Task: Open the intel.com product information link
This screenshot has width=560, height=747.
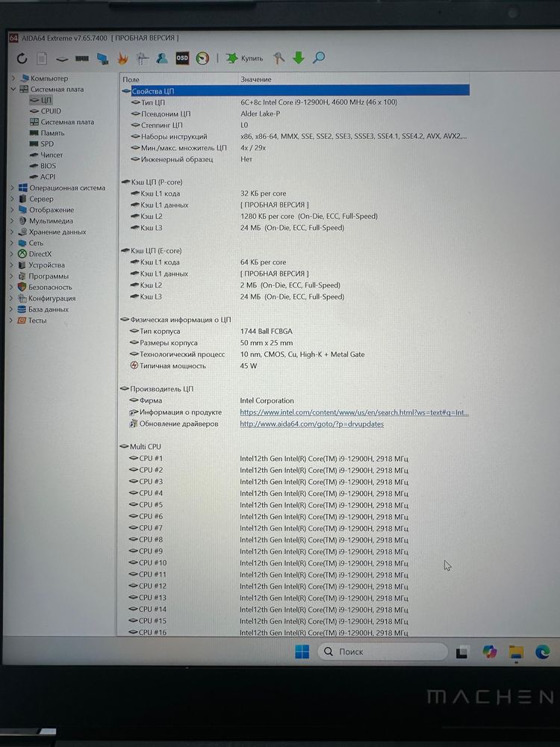Action: pos(354,412)
